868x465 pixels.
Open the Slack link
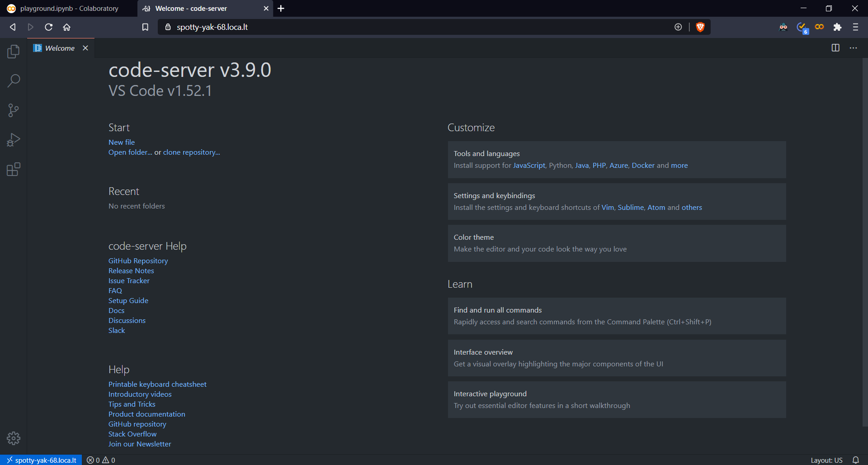point(117,330)
